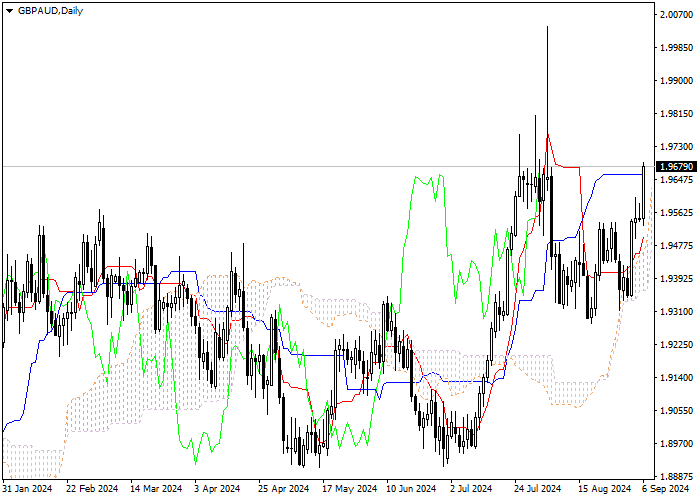Click the 1.99850 price scale label
The width and height of the screenshot is (700, 500).
click(x=676, y=47)
